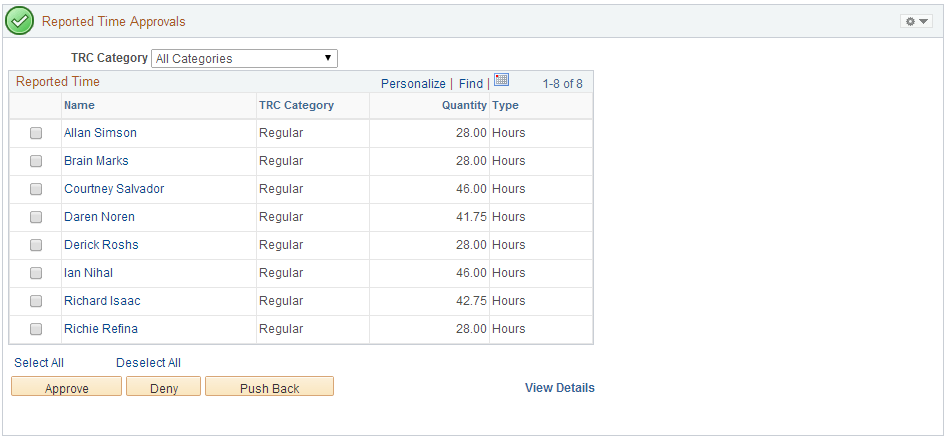Sort by the Name column header
Image resolution: width=948 pixels, height=439 pixels.
coord(79,105)
